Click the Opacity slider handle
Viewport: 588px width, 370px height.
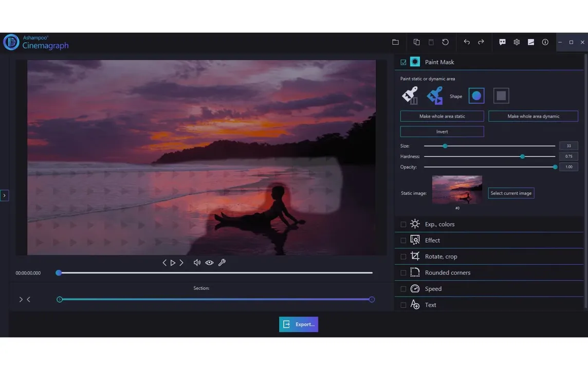click(x=555, y=167)
